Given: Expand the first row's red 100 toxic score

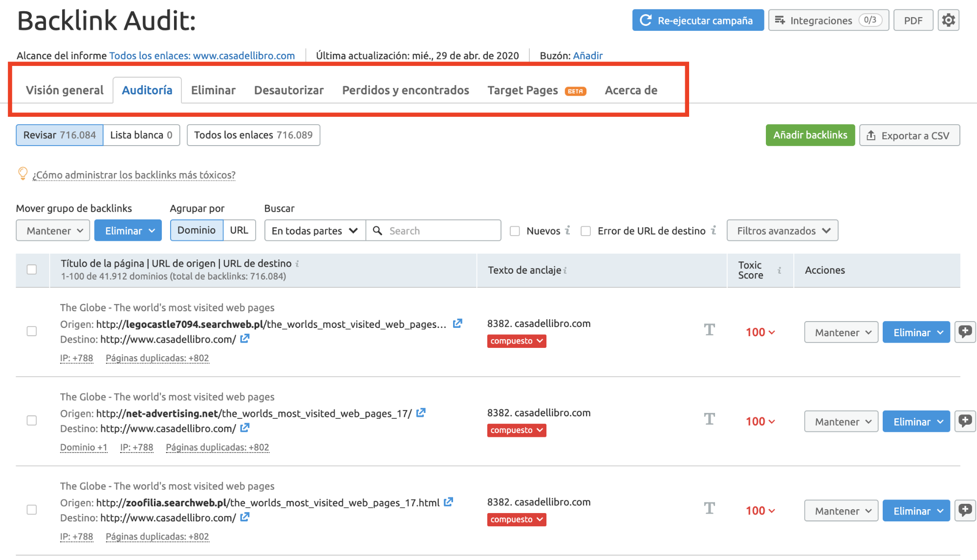Looking at the screenshot, I should click(x=760, y=332).
